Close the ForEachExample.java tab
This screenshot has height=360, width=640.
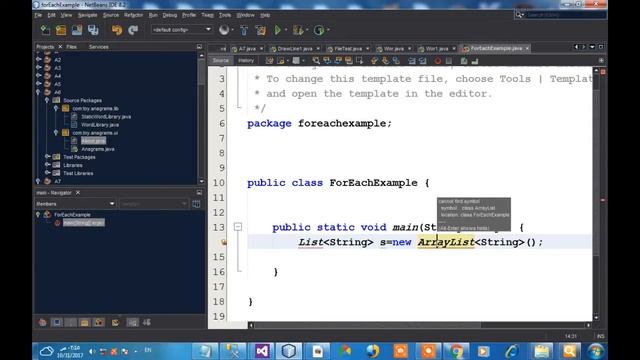[527, 48]
